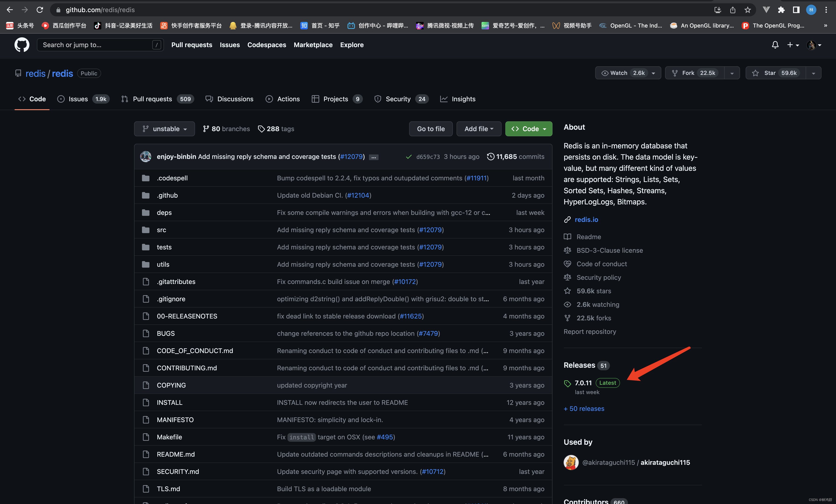Open the akirataguchi115 used-by avatar
The image size is (836, 504).
571,463
